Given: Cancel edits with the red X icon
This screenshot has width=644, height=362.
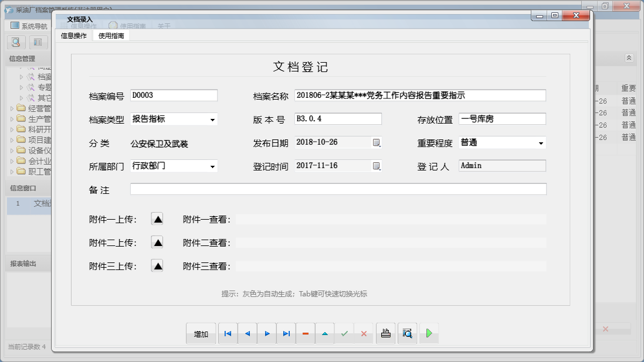Looking at the screenshot, I should [364, 333].
